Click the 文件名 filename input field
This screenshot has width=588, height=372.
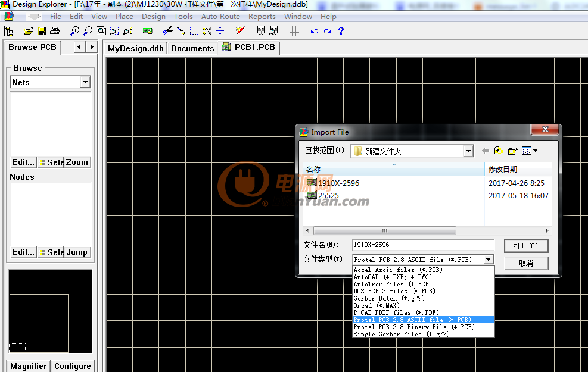click(423, 245)
